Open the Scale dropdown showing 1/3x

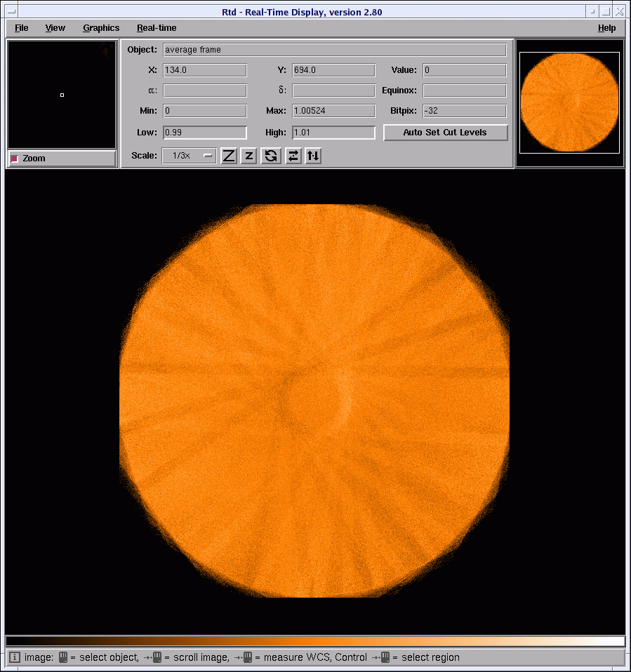(189, 156)
